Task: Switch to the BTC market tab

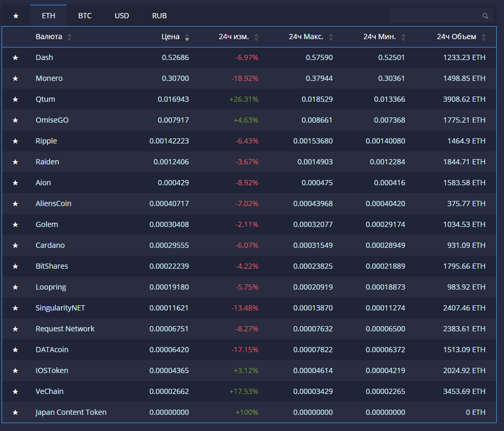Action: (85, 16)
